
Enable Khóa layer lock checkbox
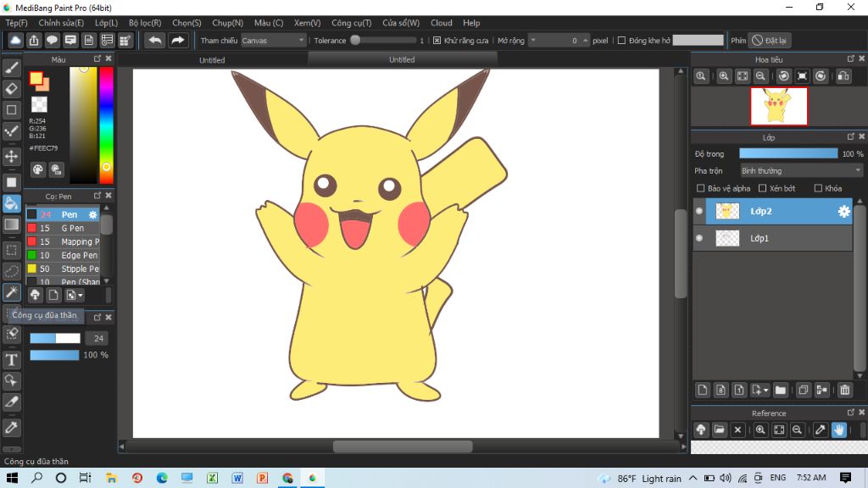click(818, 189)
